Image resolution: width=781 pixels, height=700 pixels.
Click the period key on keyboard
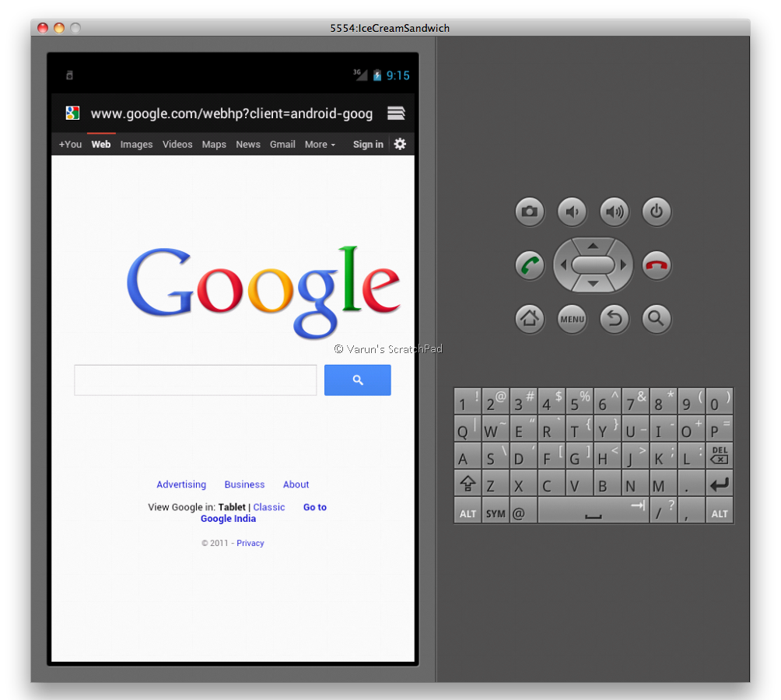pos(692,484)
